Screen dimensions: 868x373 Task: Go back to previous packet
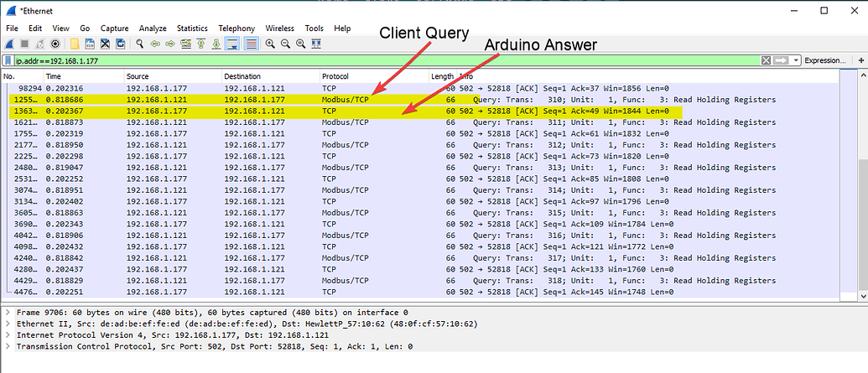pos(155,44)
